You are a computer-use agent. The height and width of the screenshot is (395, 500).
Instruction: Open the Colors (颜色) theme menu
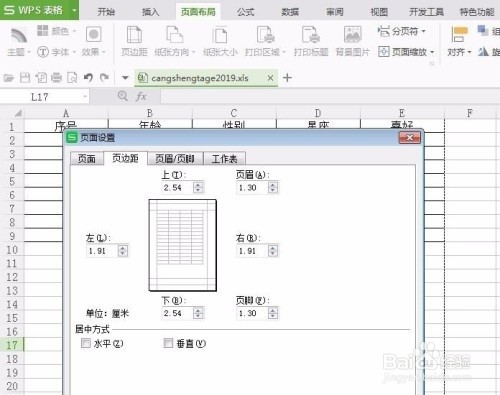(56, 31)
